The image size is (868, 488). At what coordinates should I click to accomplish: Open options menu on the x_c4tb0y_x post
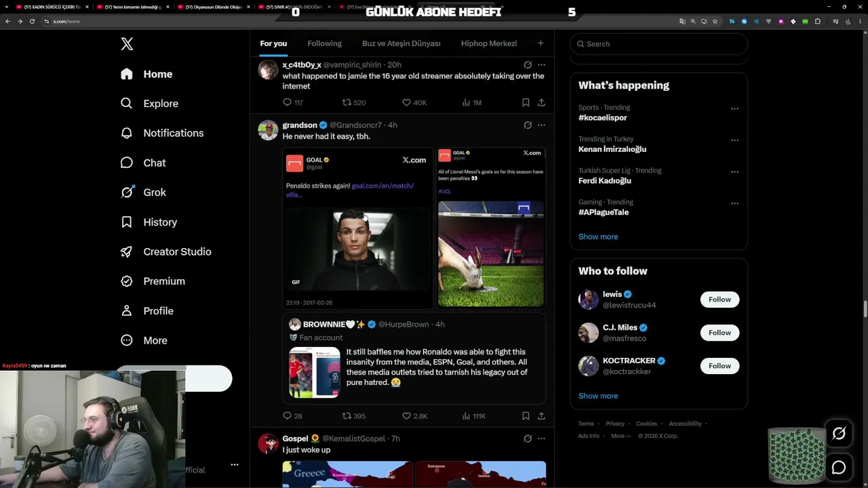point(541,65)
